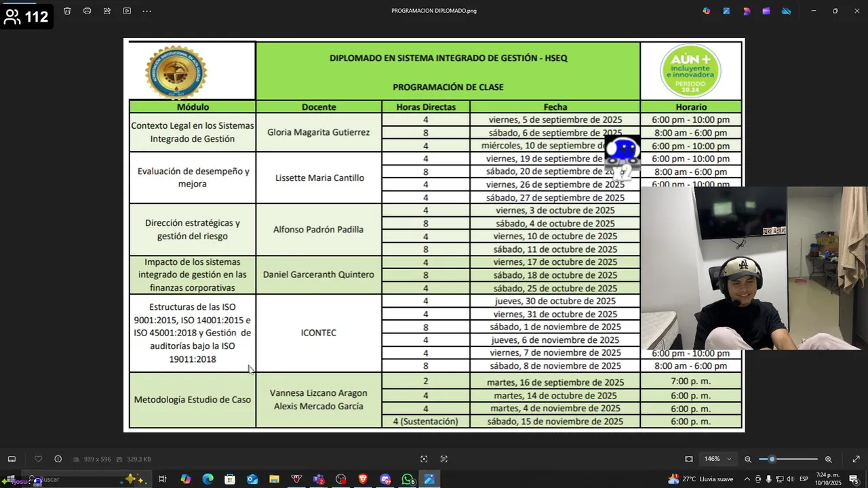Click the OneDrive cloud icon in title bar
This screenshot has height=488, width=868.
(787, 11)
